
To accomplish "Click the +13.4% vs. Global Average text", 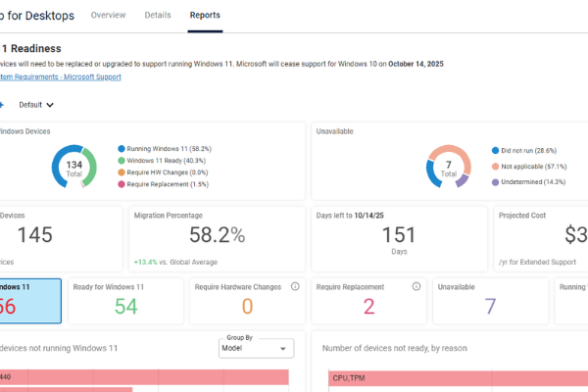I will (x=175, y=262).
